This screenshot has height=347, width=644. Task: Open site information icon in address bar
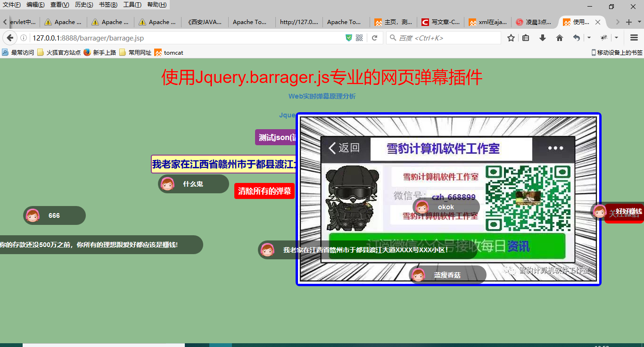[x=24, y=38]
